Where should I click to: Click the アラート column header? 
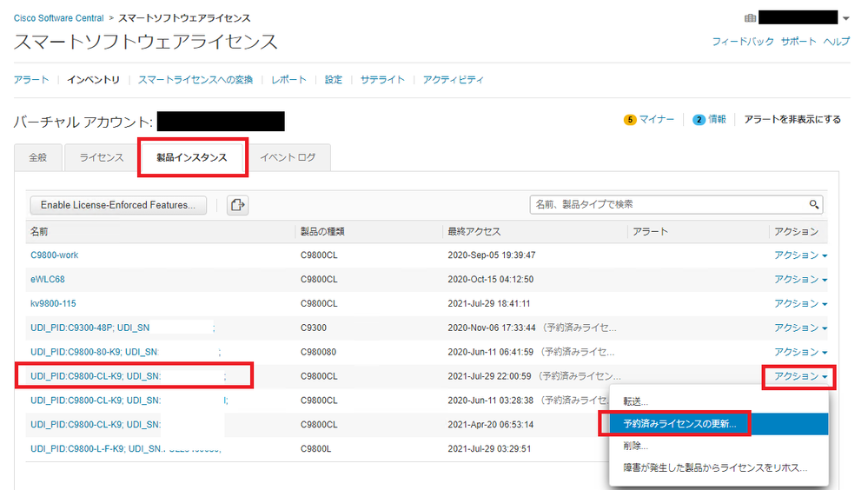tap(651, 231)
